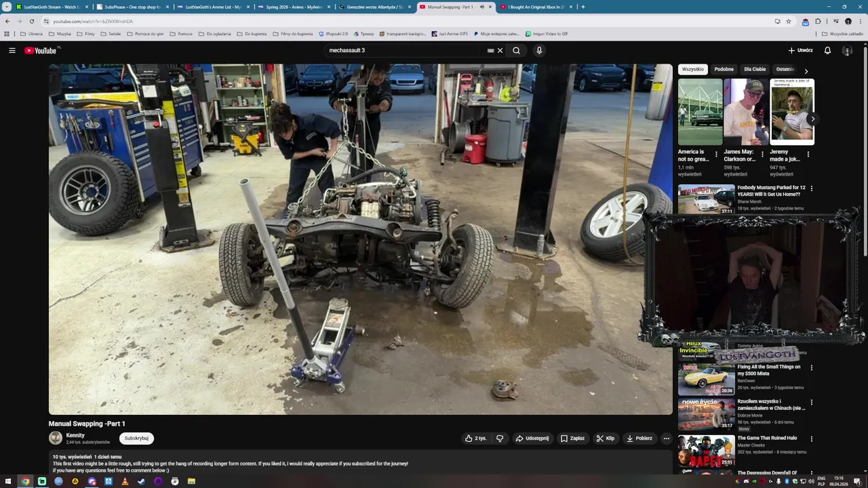Viewport: 868px width, 488px height.
Task: Show more filter chips with right arrow
Action: (806, 70)
